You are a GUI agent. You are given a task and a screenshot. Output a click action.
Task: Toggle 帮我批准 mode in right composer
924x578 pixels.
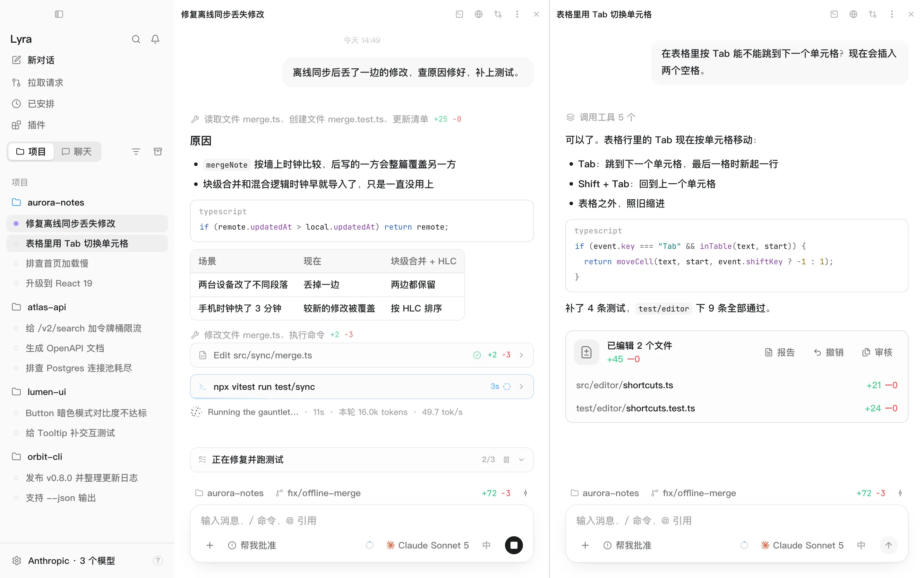tap(627, 546)
